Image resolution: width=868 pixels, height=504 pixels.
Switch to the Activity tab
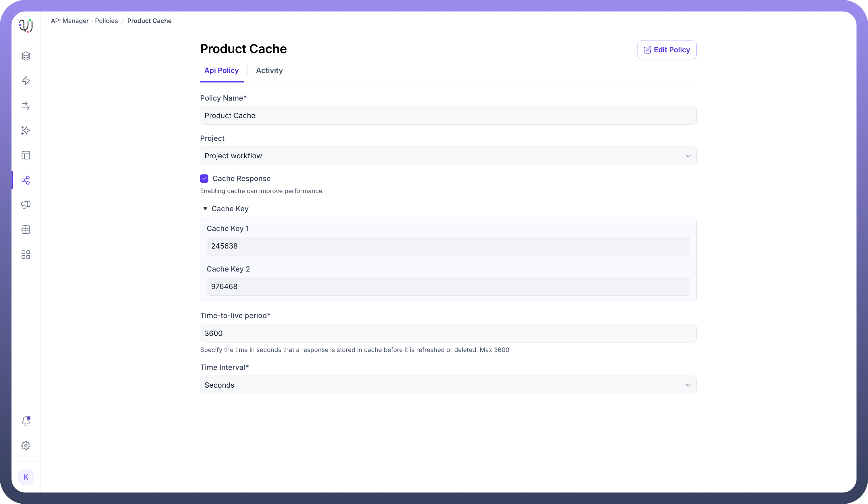click(269, 71)
